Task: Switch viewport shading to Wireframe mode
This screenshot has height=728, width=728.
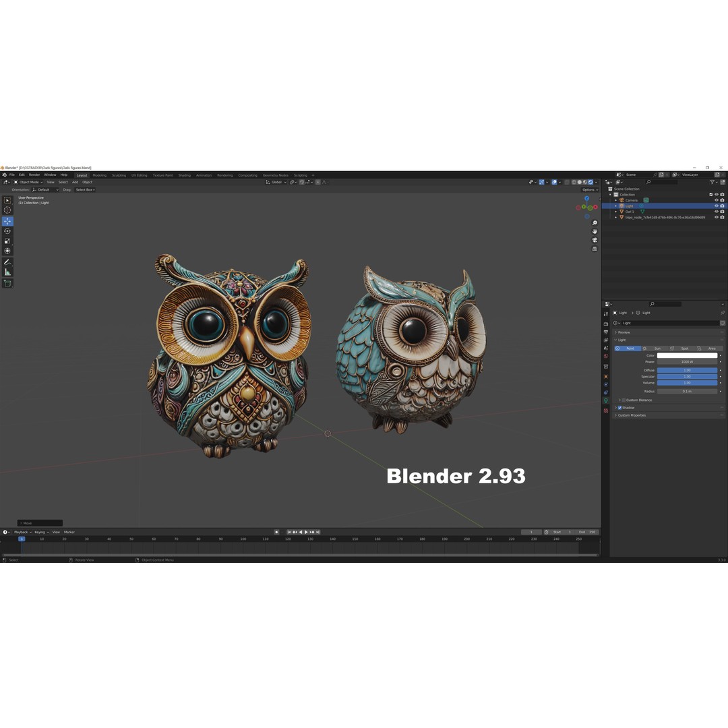Action: (574, 182)
